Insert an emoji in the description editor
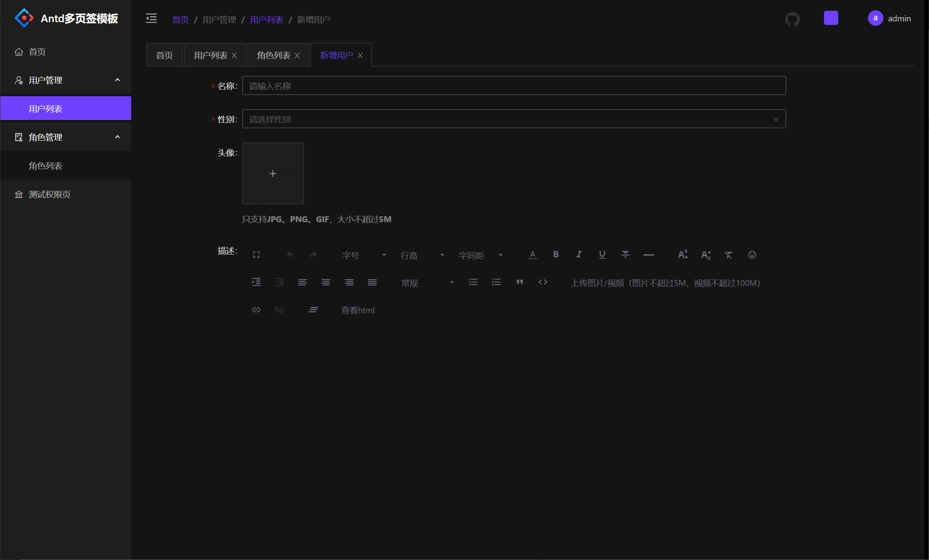Screen dimensions: 929x560 (752, 255)
